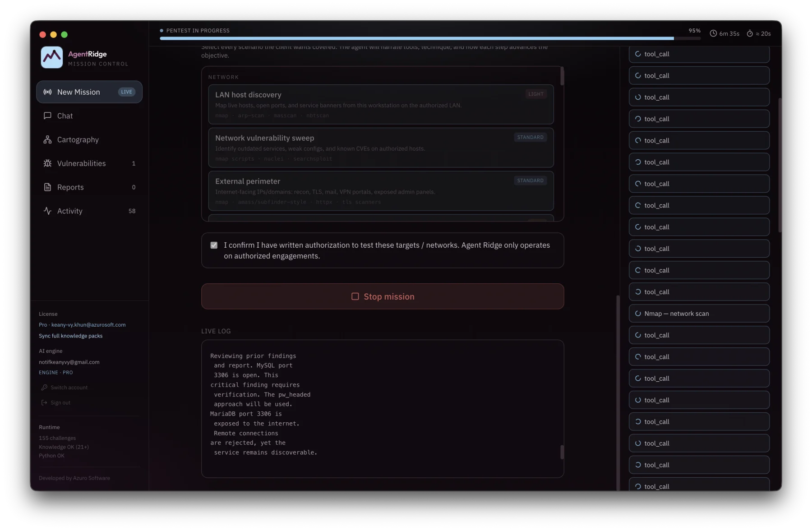
Task: Stop the running mission
Action: (x=383, y=296)
